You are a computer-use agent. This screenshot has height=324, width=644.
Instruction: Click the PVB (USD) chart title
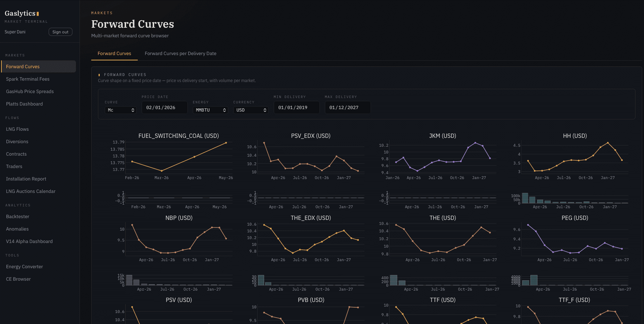coord(311,300)
